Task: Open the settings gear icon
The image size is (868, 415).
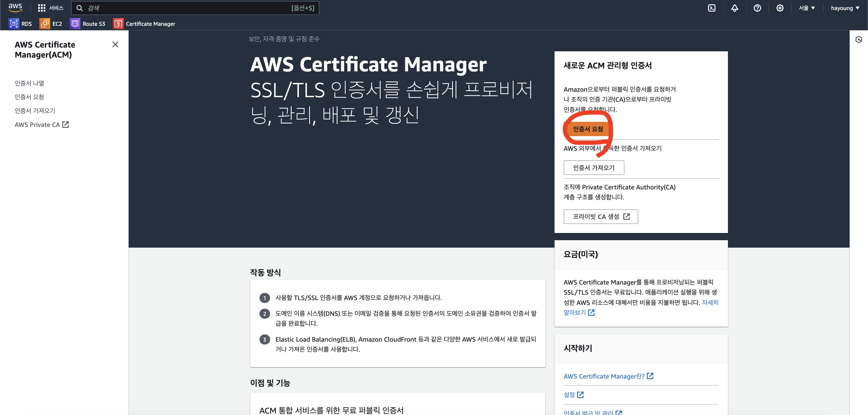Action: 780,8
